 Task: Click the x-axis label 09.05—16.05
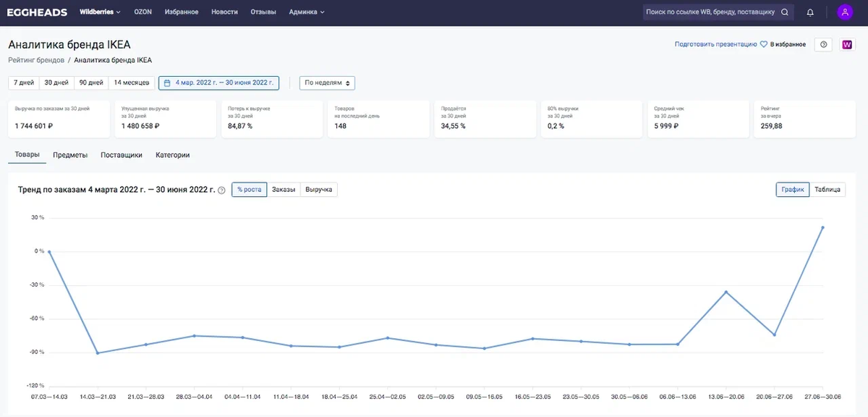485,397
